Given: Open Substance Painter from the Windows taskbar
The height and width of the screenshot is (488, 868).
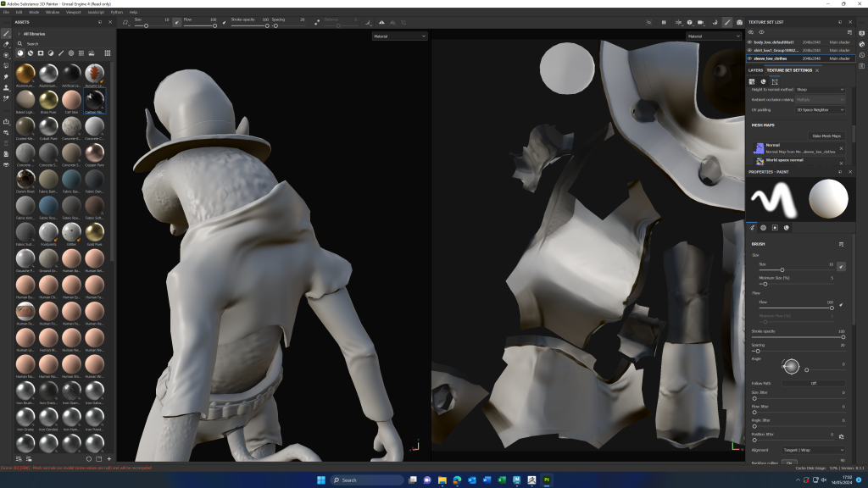Looking at the screenshot, I should point(547,480).
